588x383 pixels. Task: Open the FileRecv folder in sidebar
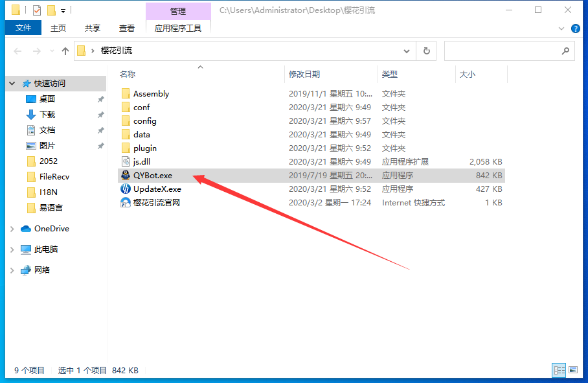(x=54, y=177)
